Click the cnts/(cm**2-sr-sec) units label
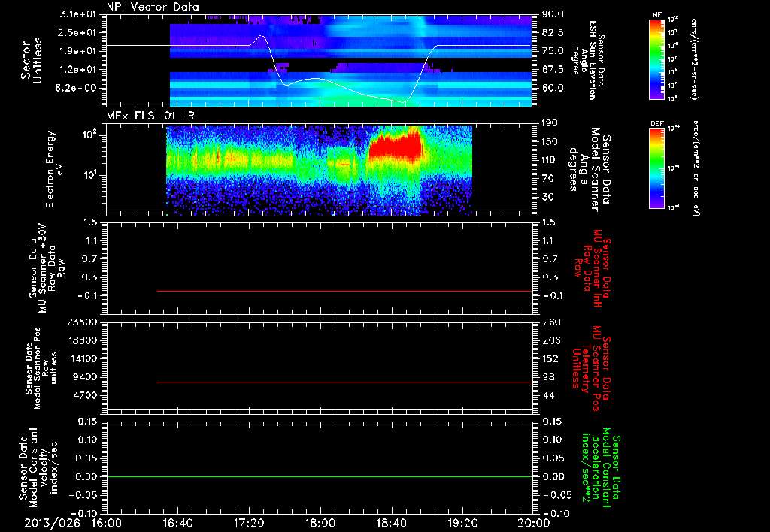770x532 pixels. 694,59
